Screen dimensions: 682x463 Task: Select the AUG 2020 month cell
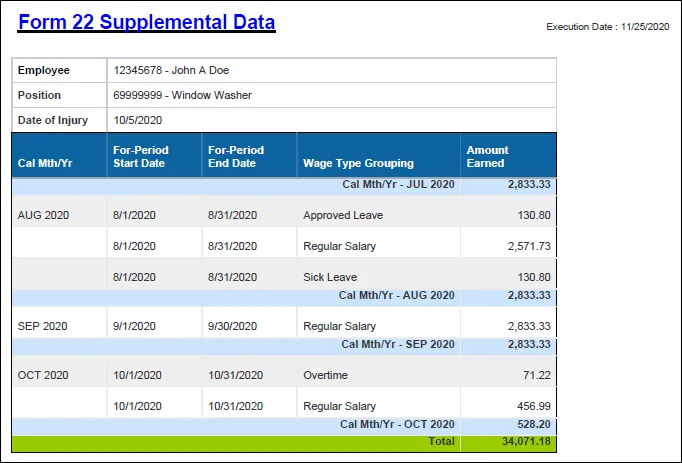coord(43,215)
